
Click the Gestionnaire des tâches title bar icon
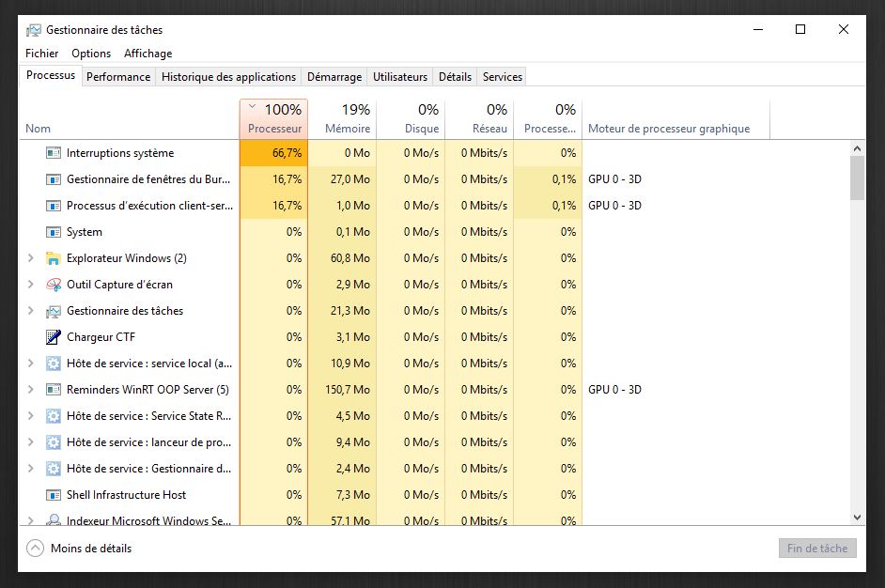tap(34, 30)
